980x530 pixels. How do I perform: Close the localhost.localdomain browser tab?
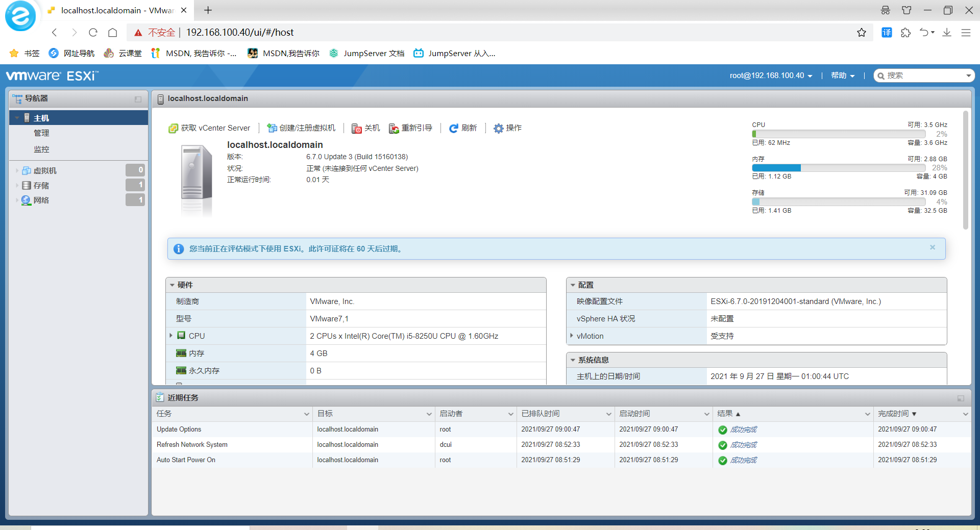click(184, 10)
